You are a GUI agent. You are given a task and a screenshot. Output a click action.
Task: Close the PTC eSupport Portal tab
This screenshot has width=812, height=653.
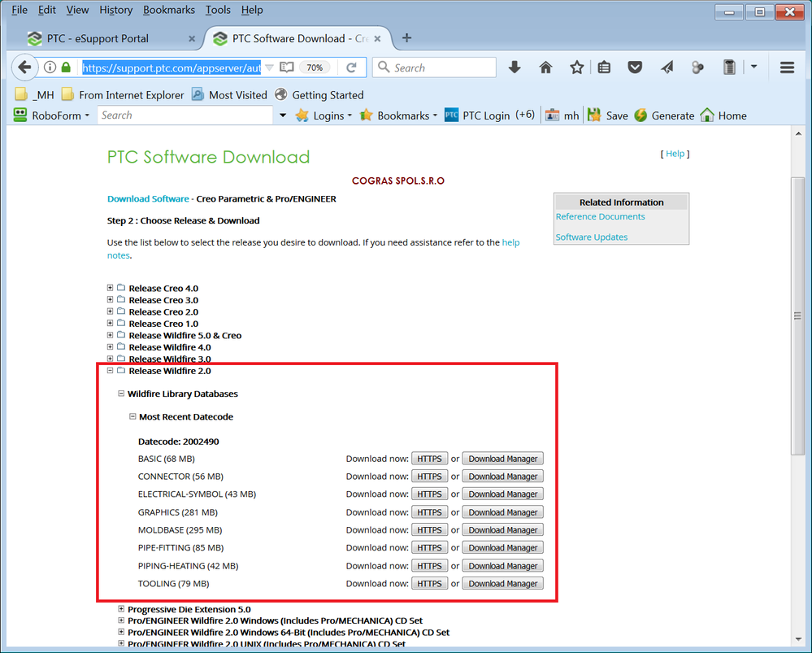(192, 39)
